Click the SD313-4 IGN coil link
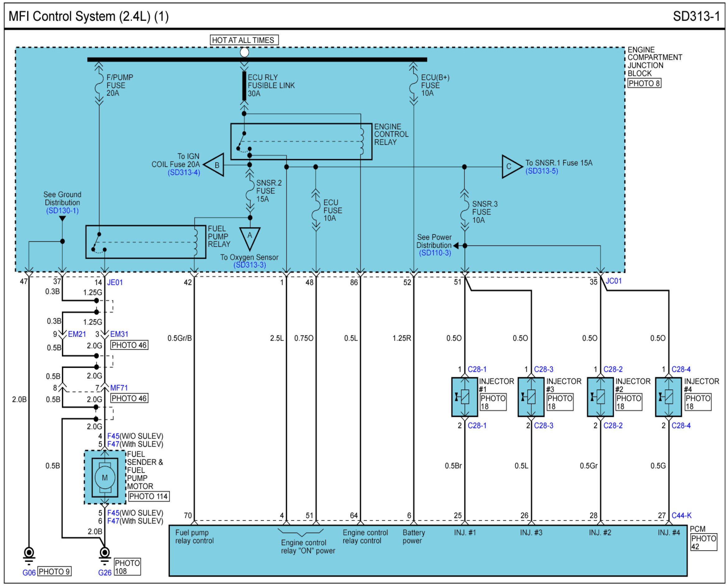 tap(184, 172)
